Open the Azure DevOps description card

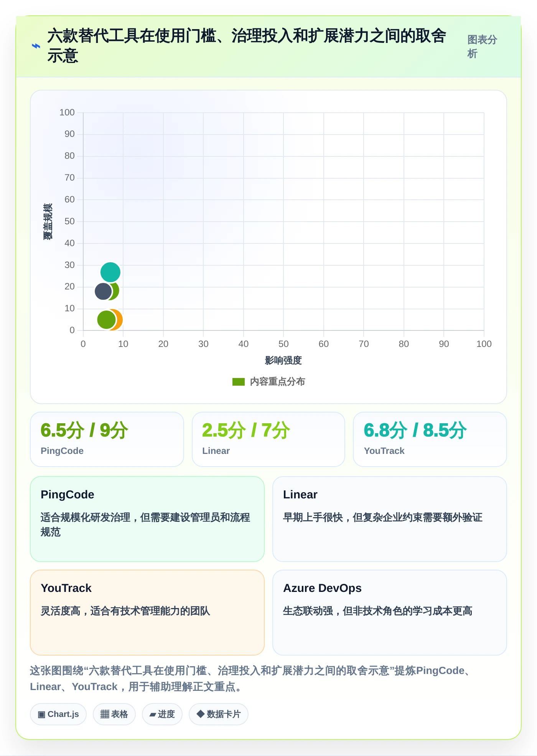tap(390, 613)
